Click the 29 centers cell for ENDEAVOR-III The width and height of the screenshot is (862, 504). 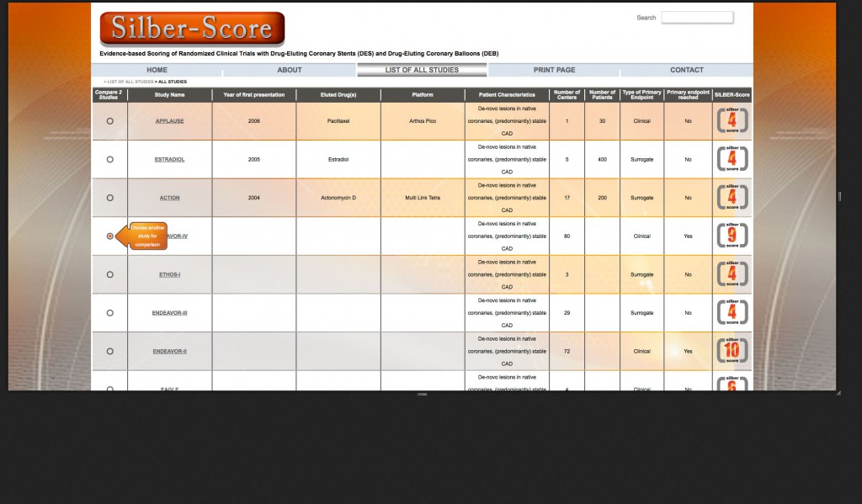point(567,313)
